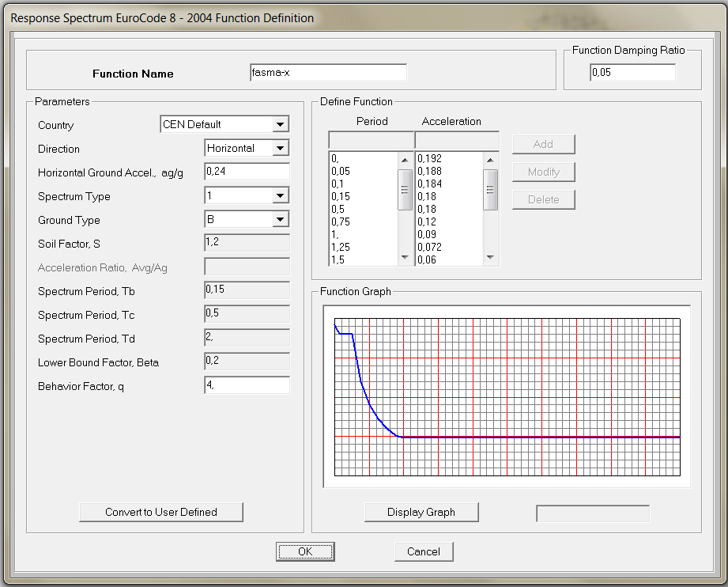The width and height of the screenshot is (728, 587).
Task: Click the Lower Bound Factor Beta field
Action: (x=247, y=361)
